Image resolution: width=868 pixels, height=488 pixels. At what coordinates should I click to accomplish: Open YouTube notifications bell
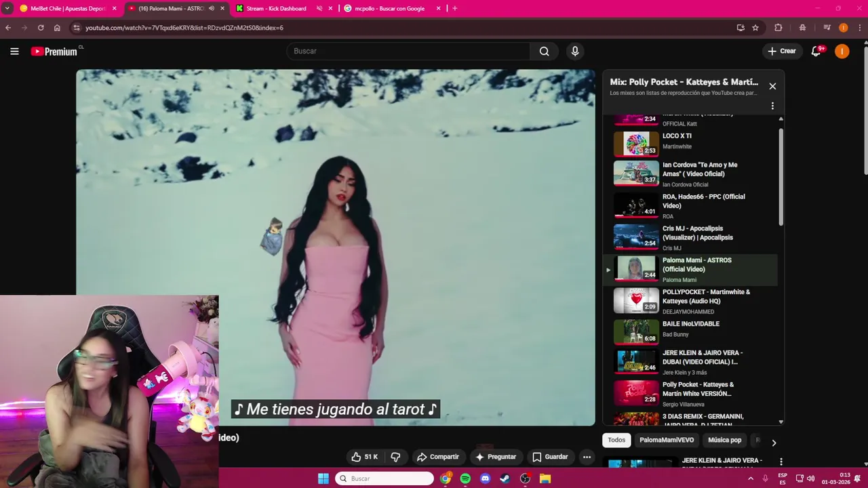click(x=816, y=52)
